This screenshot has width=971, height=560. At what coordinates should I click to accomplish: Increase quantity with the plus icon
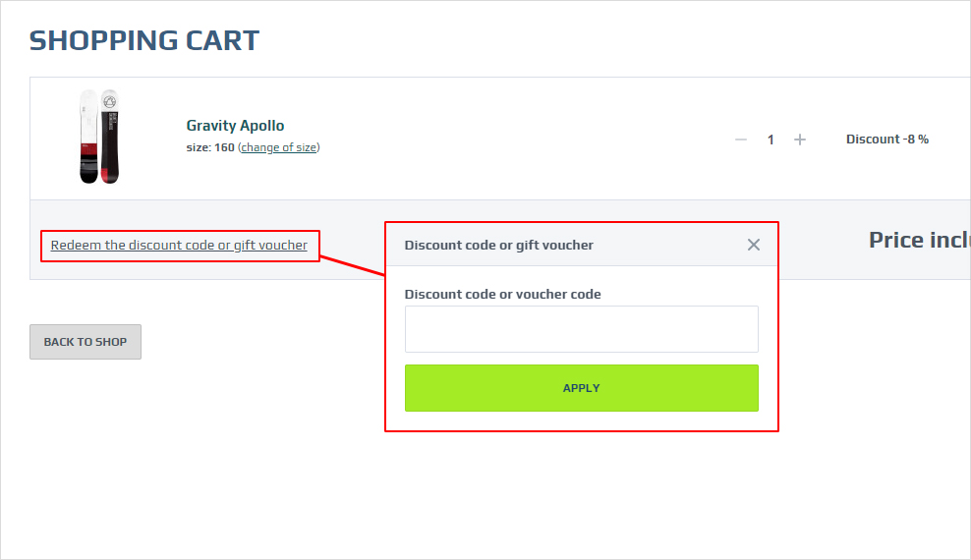click(x=799, y=140)
